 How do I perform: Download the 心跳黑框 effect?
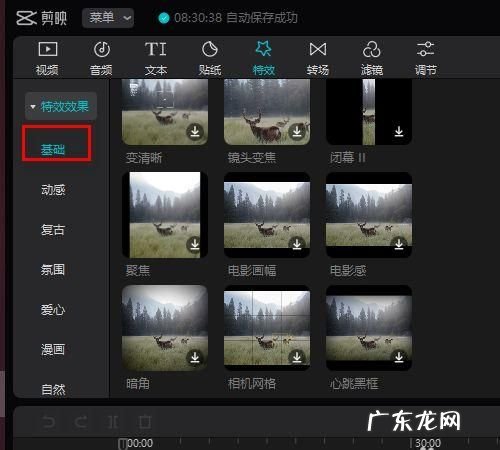[399, 357]
